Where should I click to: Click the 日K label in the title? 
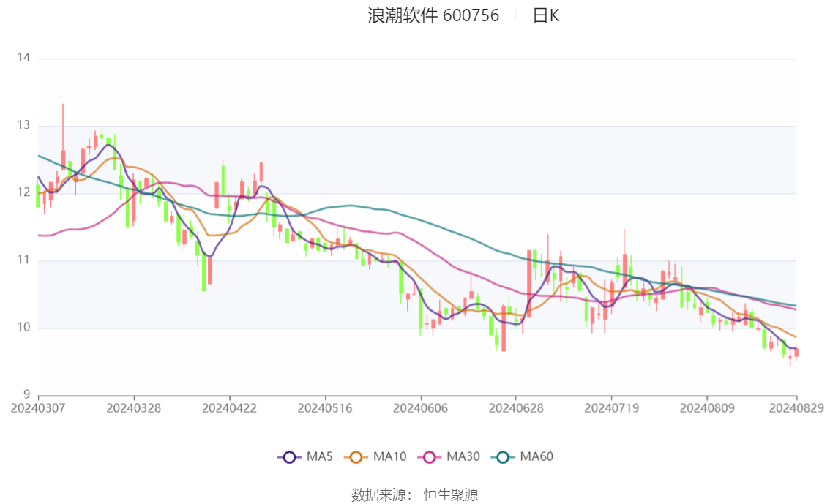pyautogui.click(x=546, y=15)
